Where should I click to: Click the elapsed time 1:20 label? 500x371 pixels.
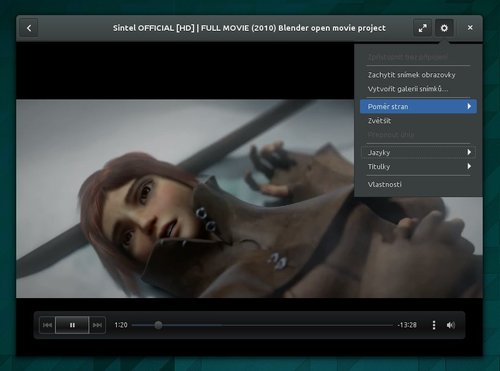pyautogui.click(x=121, y=325)
